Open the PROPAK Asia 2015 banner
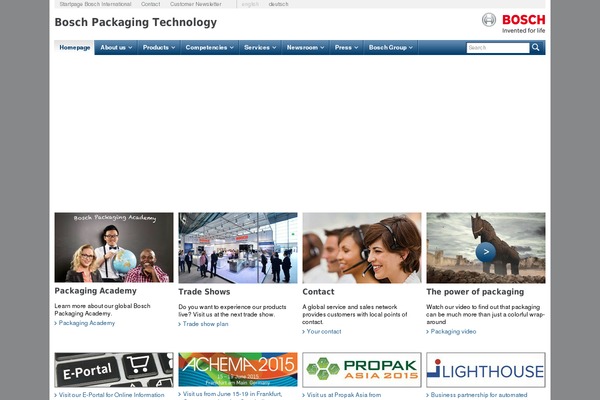The image size is (600, 400). pos(362,370)
